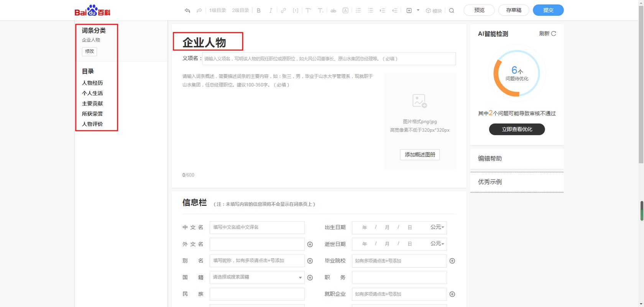Click the 义项名 input field
Screen dimensions: 644x307
click(329, 59)
